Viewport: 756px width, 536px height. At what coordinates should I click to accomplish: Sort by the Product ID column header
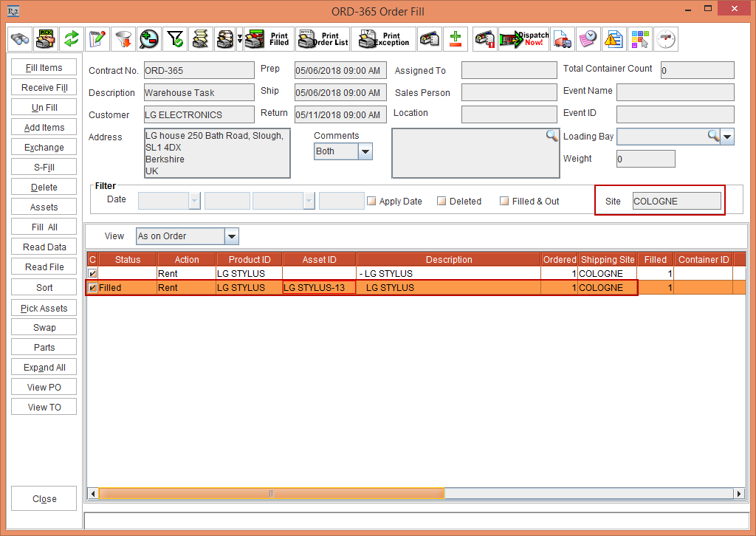[x=250, y=259]
